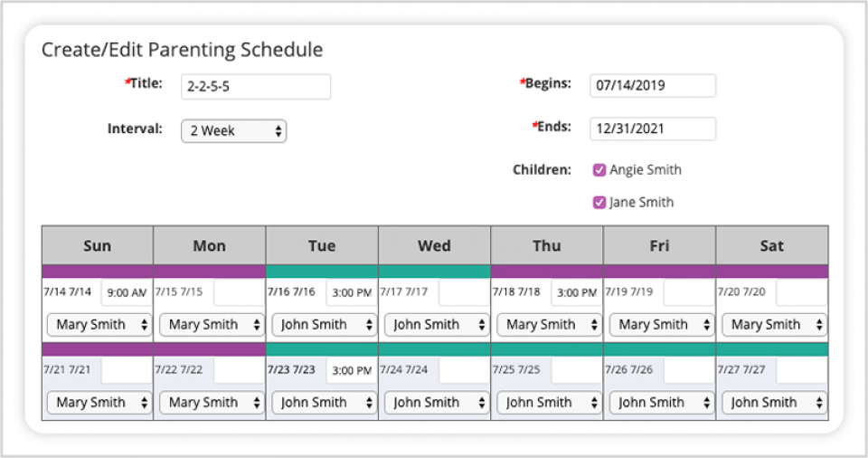Click the 3:00 PM time field on 7/23
This screenshot has height=458, width=868.
coord(350,370)
